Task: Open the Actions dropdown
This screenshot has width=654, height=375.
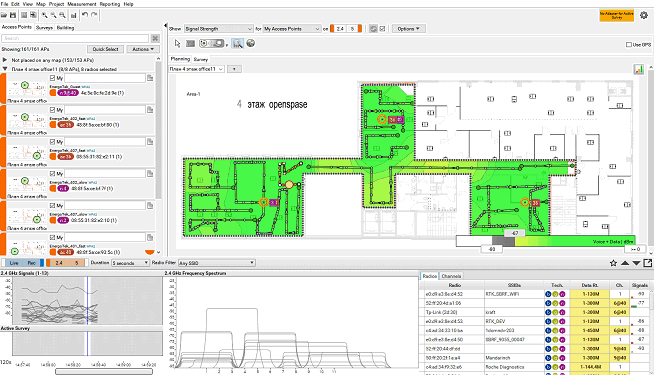Action: click(143, 49)
